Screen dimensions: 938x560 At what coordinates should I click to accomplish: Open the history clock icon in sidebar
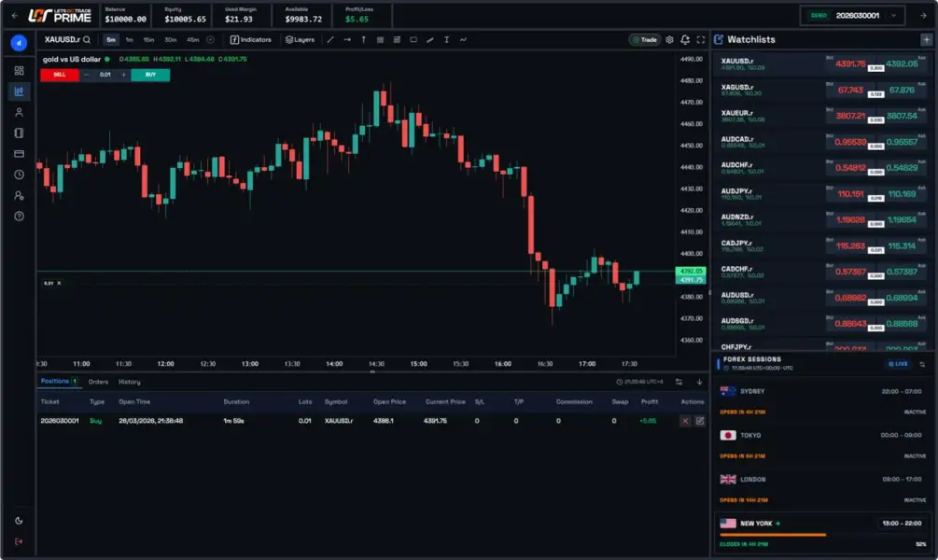[20, 175]
